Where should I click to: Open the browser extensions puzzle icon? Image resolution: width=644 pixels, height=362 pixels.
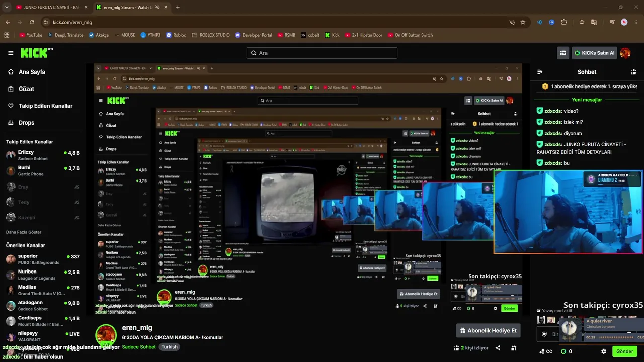[564, 22]
